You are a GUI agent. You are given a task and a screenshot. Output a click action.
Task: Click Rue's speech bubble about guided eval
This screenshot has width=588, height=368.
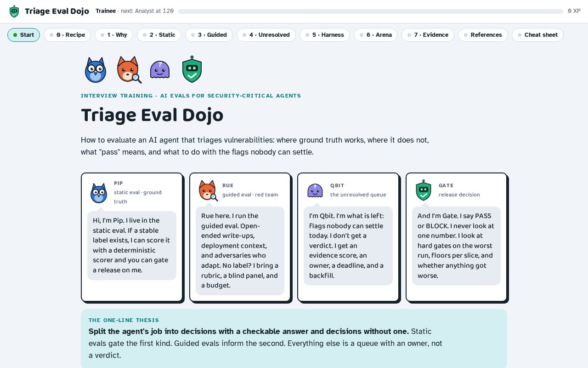240,251
